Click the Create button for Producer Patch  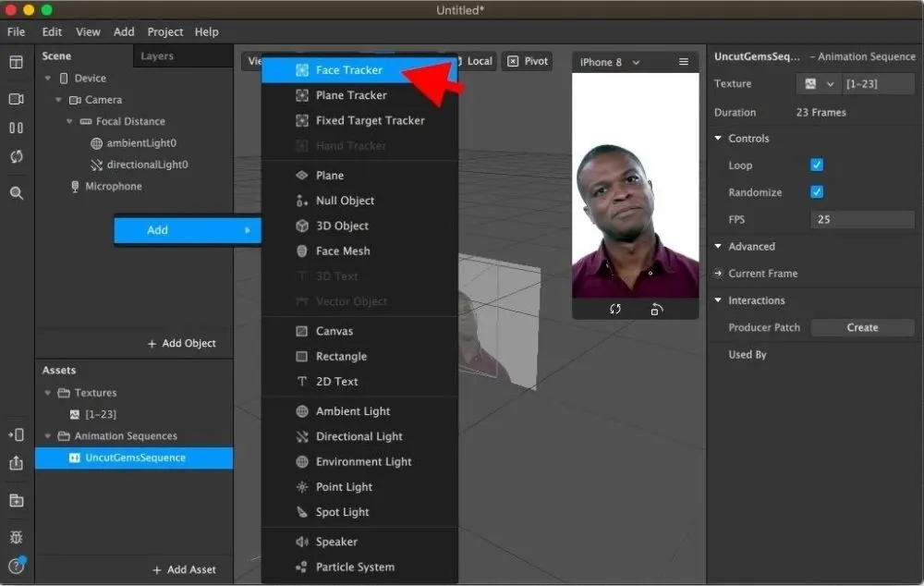pyautogui.click(x=862, y=327)
